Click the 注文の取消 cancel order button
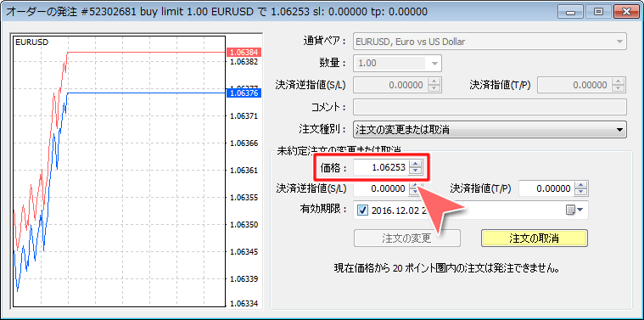Viewport: 644px width, 320px height. [534, 239]
